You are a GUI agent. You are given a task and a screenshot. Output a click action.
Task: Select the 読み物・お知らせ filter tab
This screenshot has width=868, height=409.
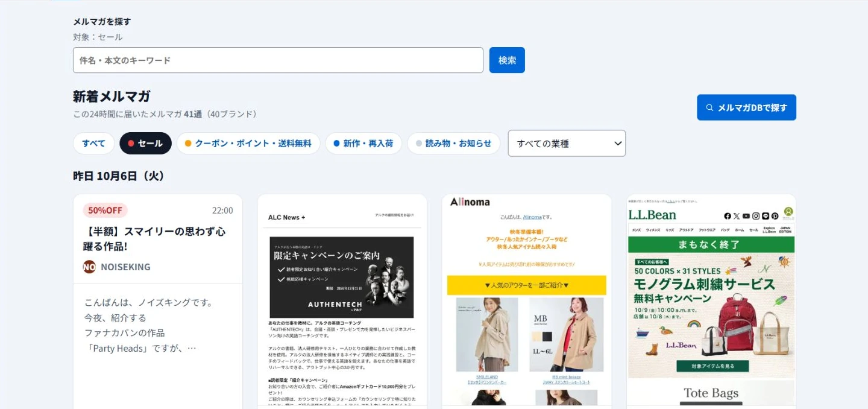(x=453, y=143)
